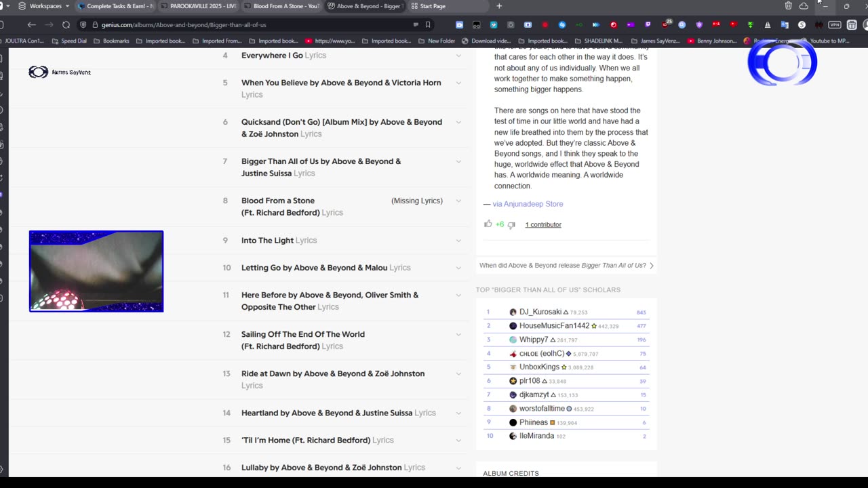Open DJ_Kurosaki's profile avatar

pyautogui.click(x=513, y=312)
